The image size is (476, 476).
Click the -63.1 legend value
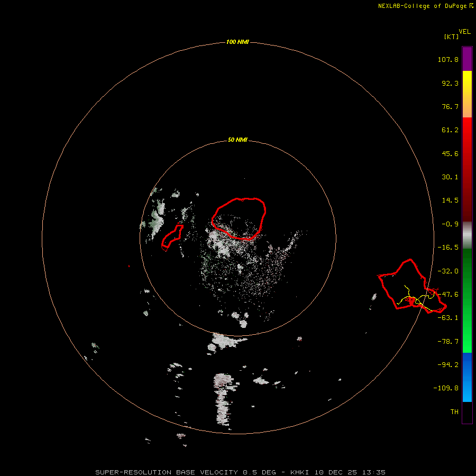pyautogui.click(x=448, y=318)
